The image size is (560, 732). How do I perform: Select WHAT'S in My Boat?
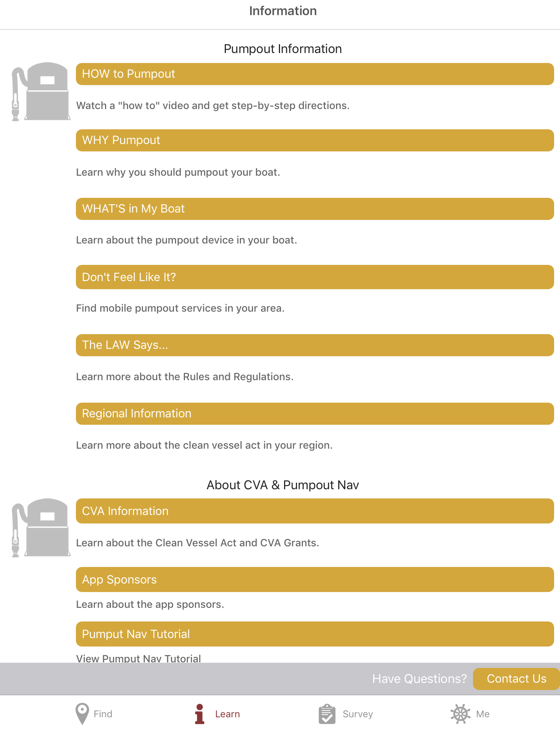click(x=315, y=209)
